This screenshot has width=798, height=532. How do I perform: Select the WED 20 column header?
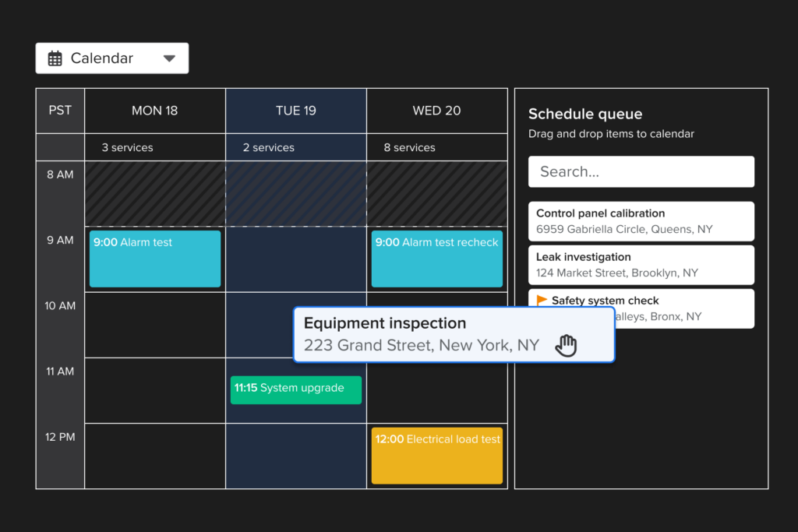436,110
